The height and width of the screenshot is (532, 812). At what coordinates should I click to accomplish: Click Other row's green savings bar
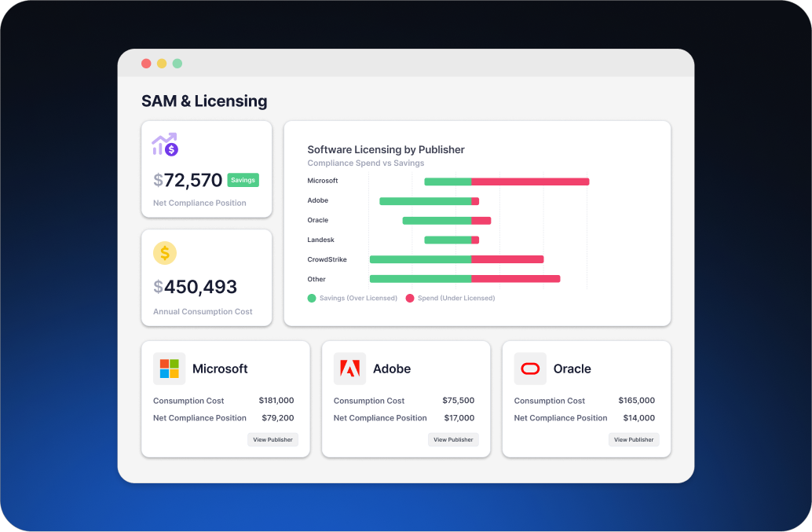pos(420,279)
